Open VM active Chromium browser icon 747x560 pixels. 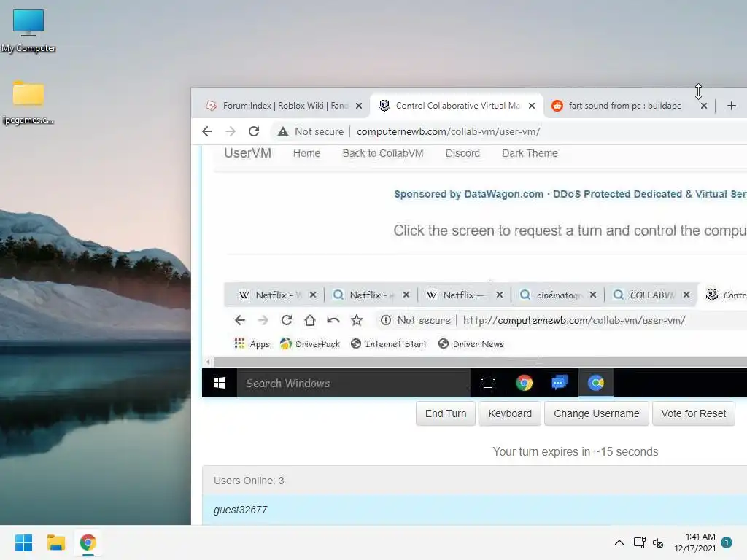[596, 383]
